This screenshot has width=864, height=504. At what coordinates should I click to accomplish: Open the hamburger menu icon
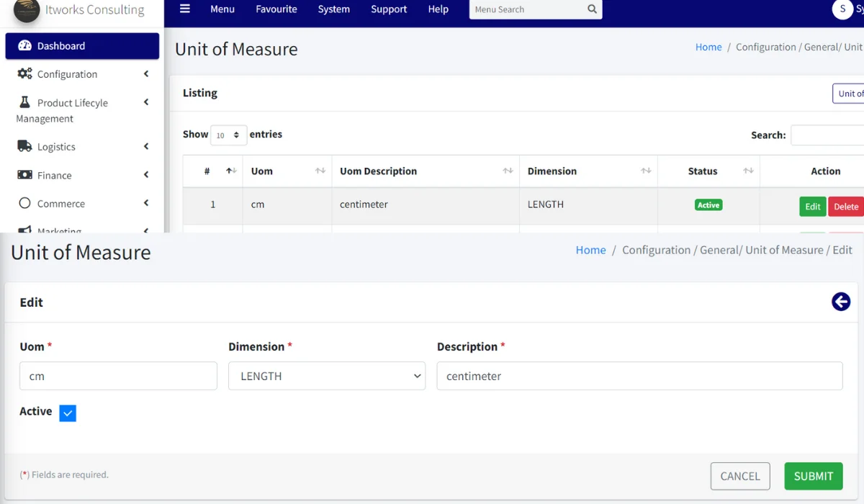[184, 9]
